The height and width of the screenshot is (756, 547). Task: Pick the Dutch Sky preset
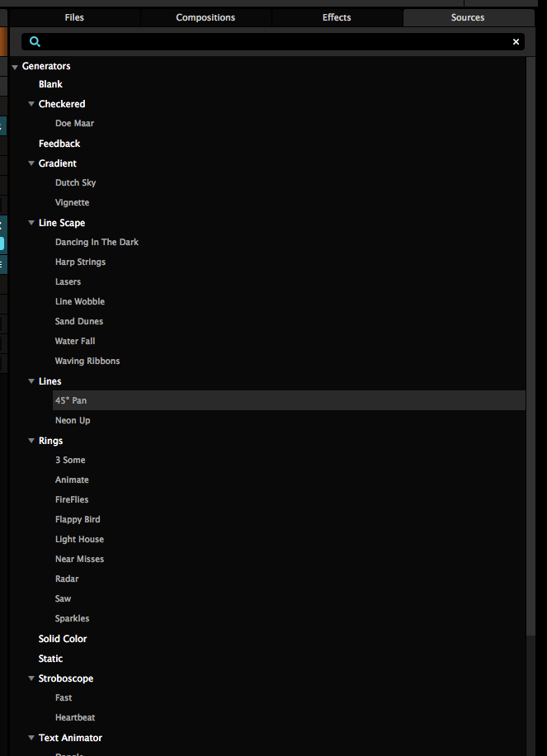pyautogui.click(x=76, y=182)
